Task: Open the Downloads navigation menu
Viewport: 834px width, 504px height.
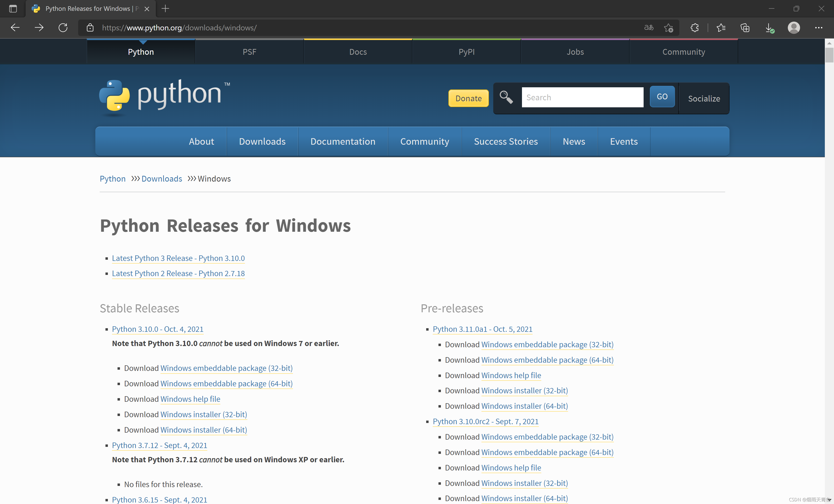Action: click(x=262, y=141)
